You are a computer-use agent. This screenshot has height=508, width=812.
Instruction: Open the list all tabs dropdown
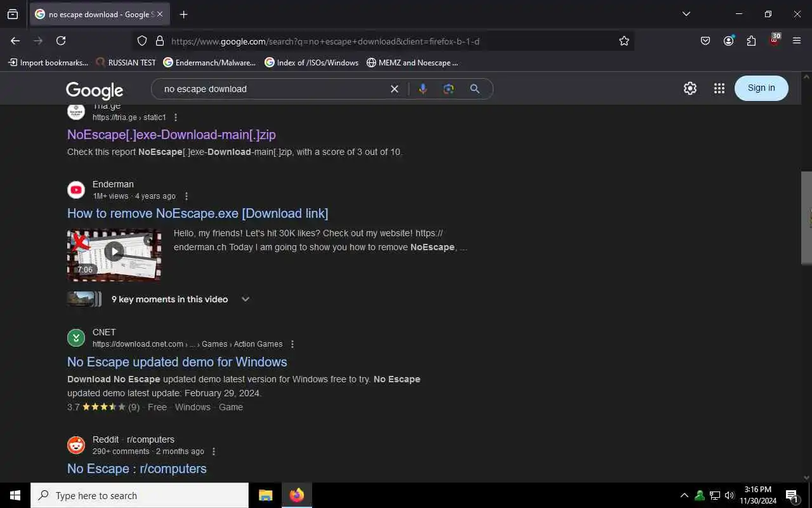point(686,14)
